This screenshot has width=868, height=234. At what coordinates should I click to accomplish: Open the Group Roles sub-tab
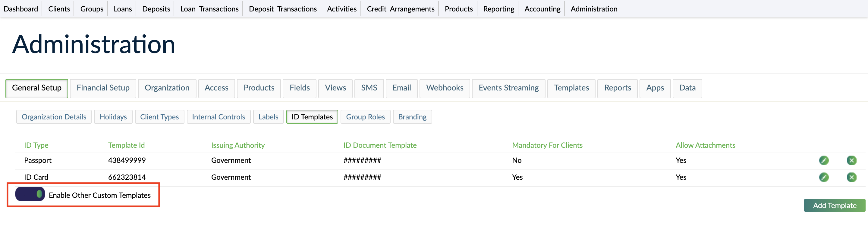click(365, 117)
